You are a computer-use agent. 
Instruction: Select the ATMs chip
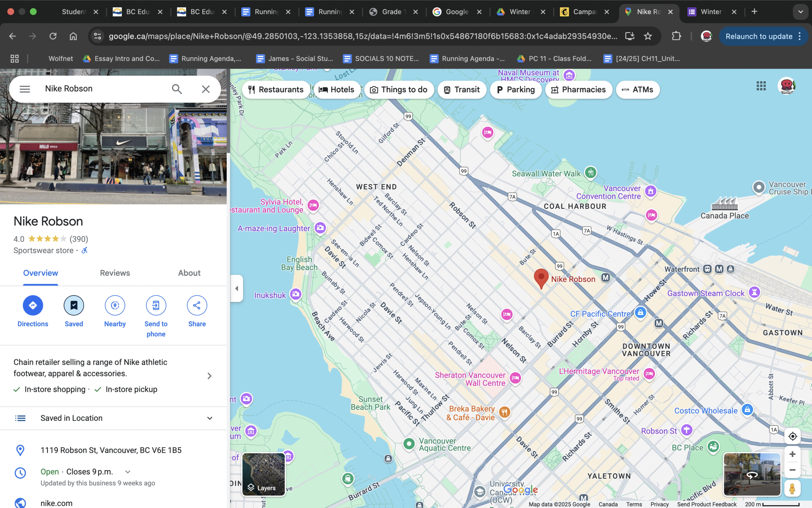click(x=638, y=90)
